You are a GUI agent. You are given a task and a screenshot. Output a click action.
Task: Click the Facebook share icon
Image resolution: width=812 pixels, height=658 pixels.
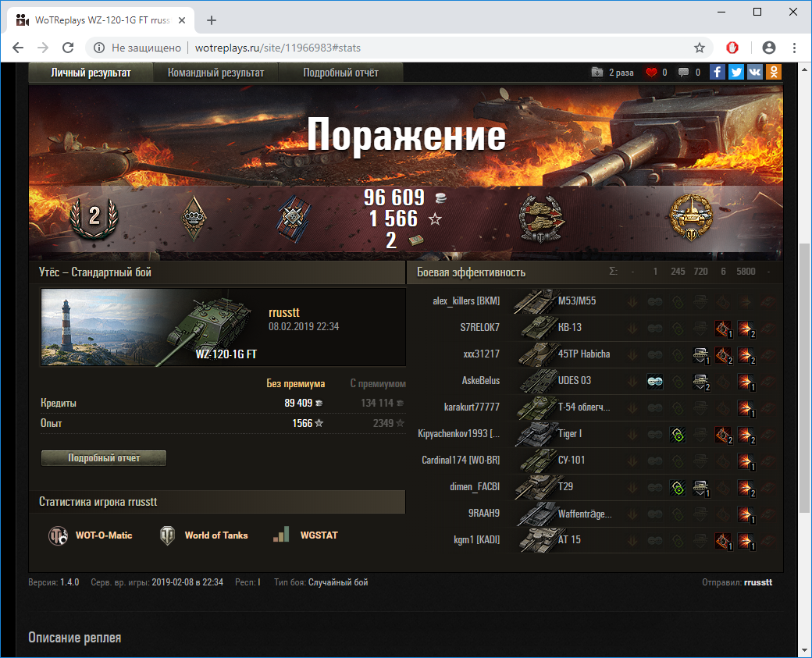[718, 72]
